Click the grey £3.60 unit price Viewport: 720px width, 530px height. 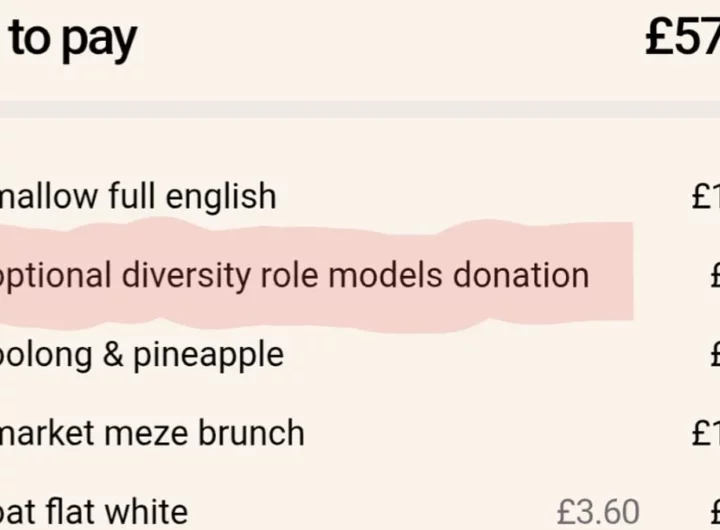pos(598,512)
